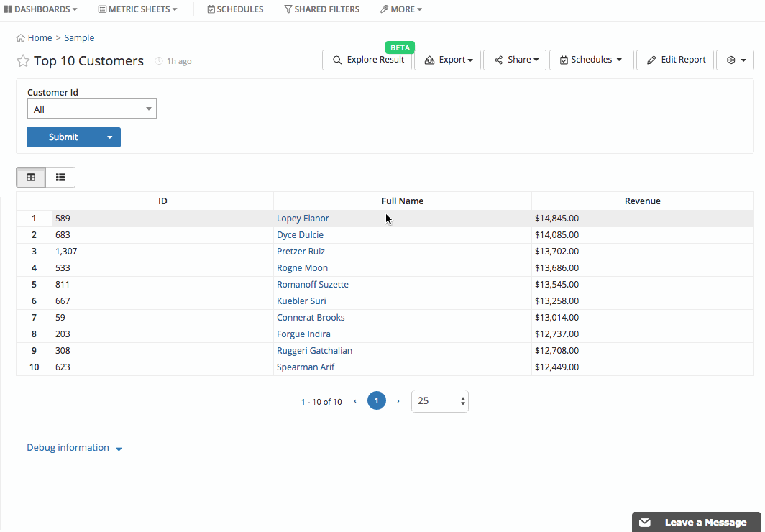Open the More menu
The width and height of the screenshot is (765, 532).
click(x=401, y=9)
